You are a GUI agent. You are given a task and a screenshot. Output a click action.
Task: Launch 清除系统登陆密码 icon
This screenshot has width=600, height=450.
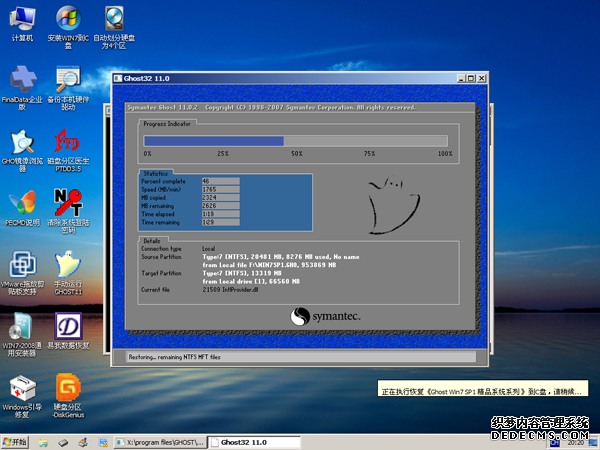click(68, 211)
